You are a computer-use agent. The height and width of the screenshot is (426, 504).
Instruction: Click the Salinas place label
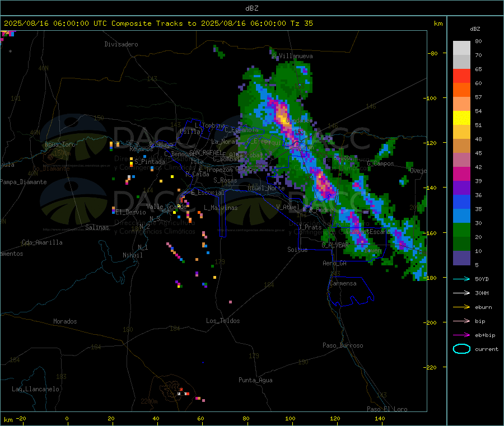pos(97,227)
